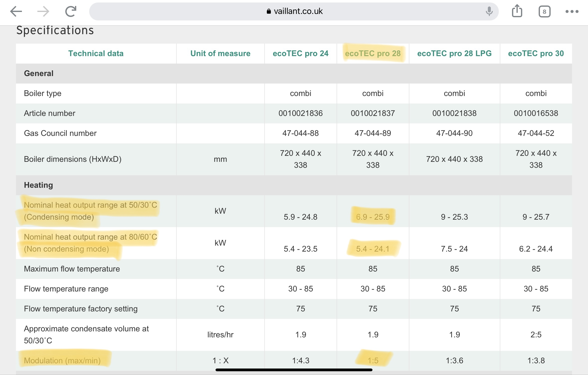Click the modulation value 1:3.8
The image size is (588, 375).
coord(536,361)
